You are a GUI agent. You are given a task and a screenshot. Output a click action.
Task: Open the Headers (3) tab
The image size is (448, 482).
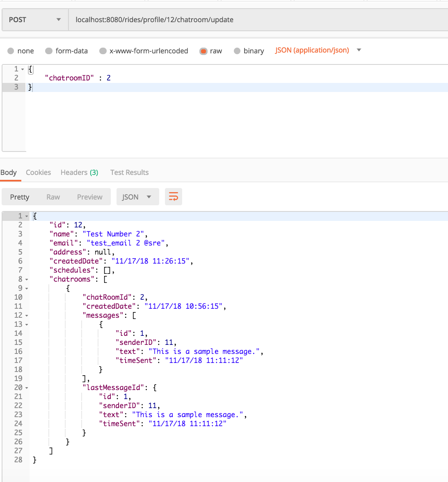click(x=79, y=172)
